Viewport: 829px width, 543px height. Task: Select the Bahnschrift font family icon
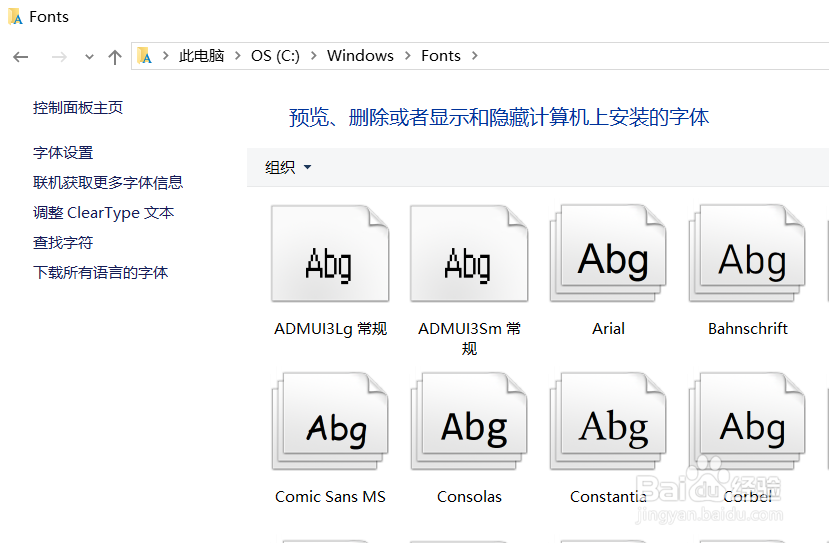(x=748, y=254)
